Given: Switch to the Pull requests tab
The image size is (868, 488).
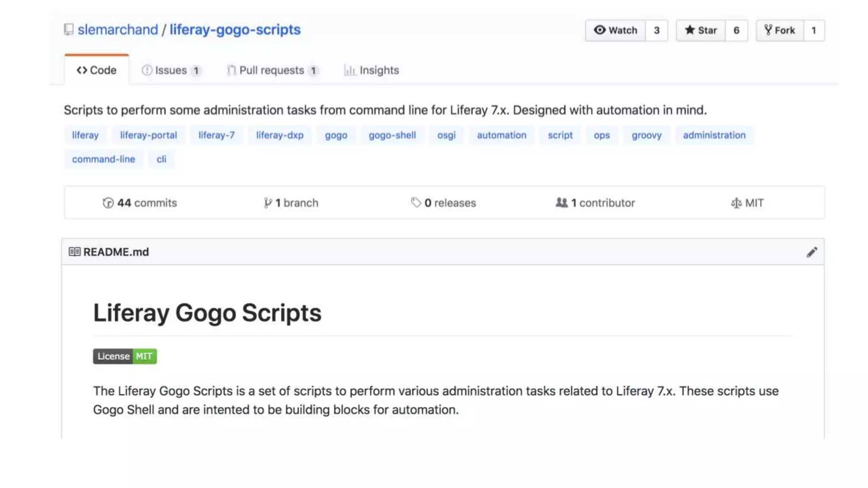Looking at the screenshot, I should coord(272,70).
